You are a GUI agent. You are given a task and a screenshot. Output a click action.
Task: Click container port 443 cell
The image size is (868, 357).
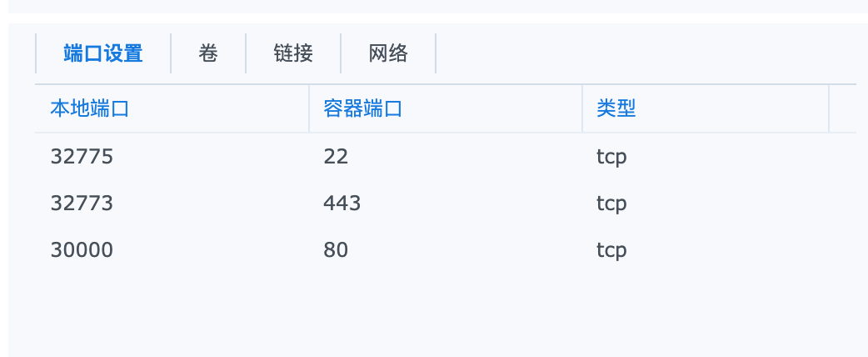(x=342, y=204)
